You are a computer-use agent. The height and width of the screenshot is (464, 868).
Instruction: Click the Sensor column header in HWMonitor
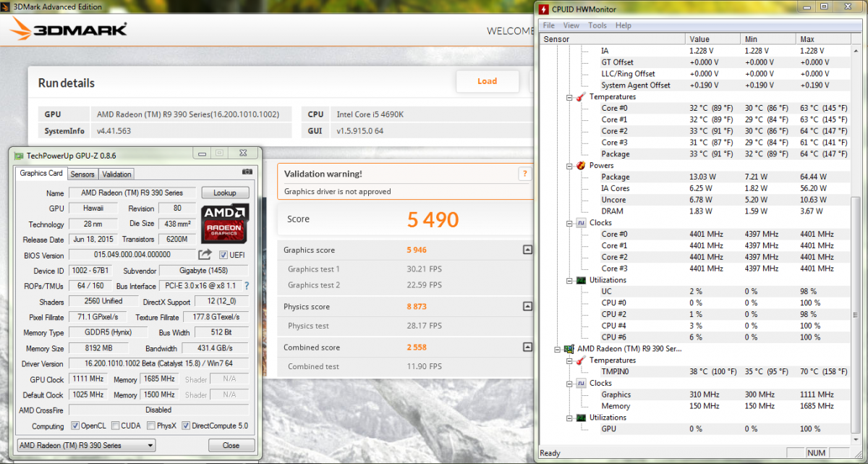pyautogui.click(x=613, y=39)
